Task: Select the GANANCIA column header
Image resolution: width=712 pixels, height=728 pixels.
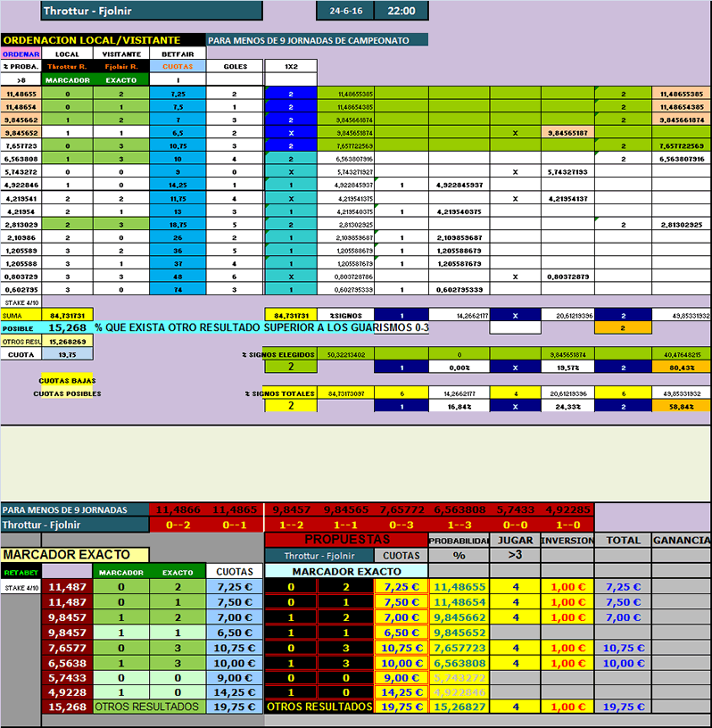Action: [682, 541]
